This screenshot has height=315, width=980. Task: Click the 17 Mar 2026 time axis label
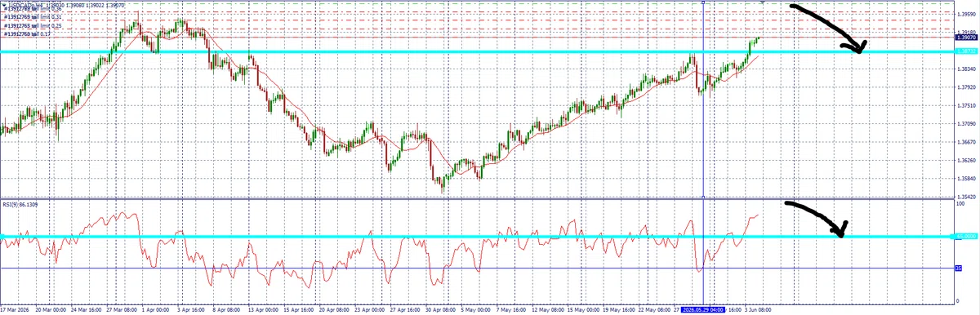pos(15,310)
